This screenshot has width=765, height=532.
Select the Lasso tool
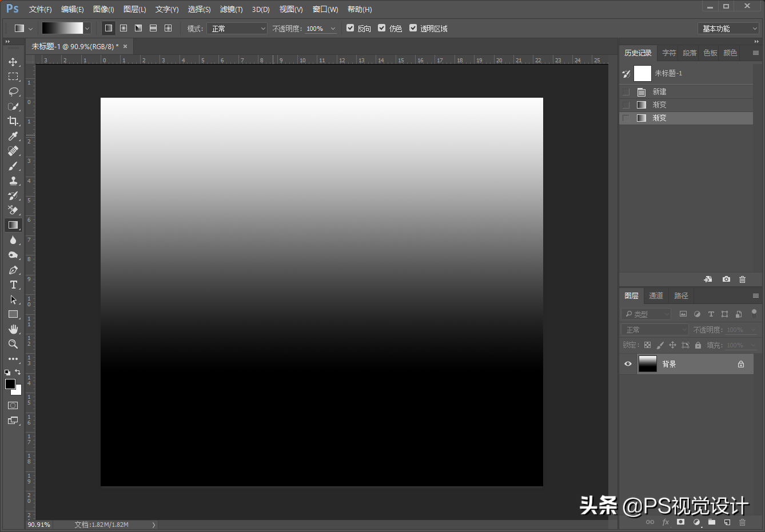coord(13,91)
